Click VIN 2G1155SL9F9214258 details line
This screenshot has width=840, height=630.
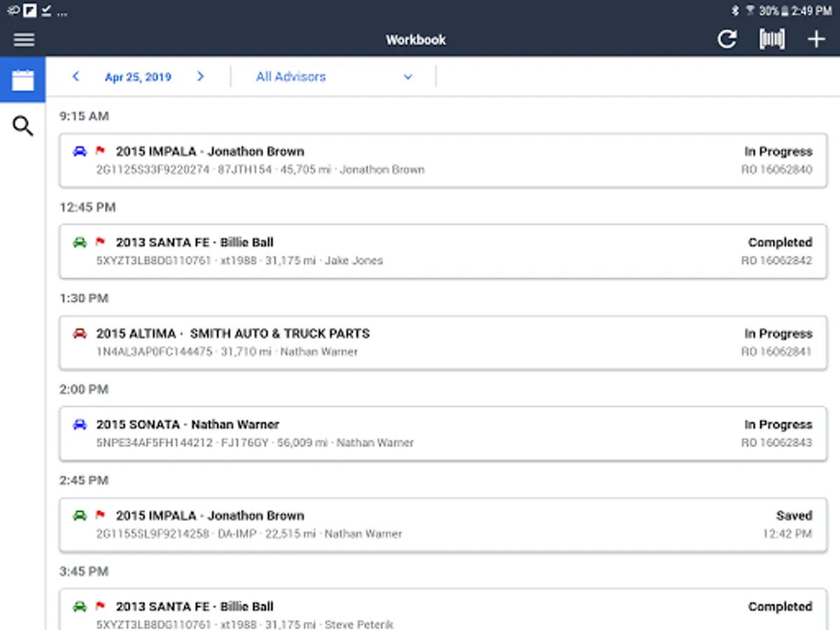pos(249,533)
